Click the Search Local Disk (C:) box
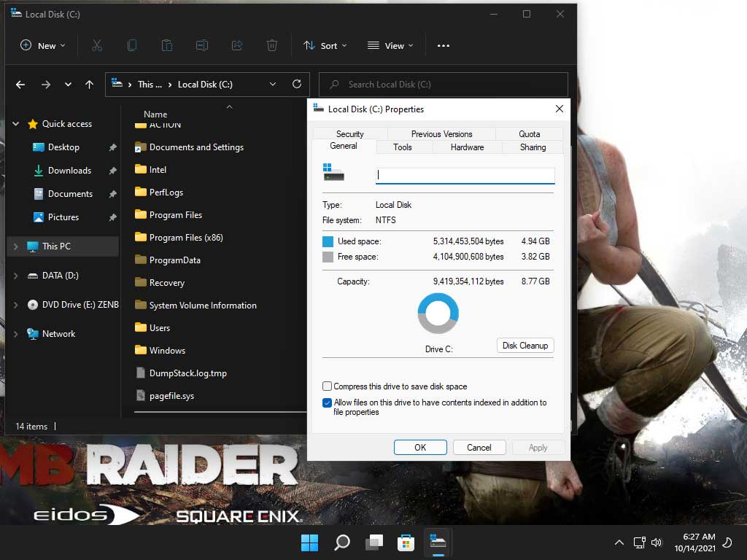Viewport: 747px width, 560px height. point(443,85)
